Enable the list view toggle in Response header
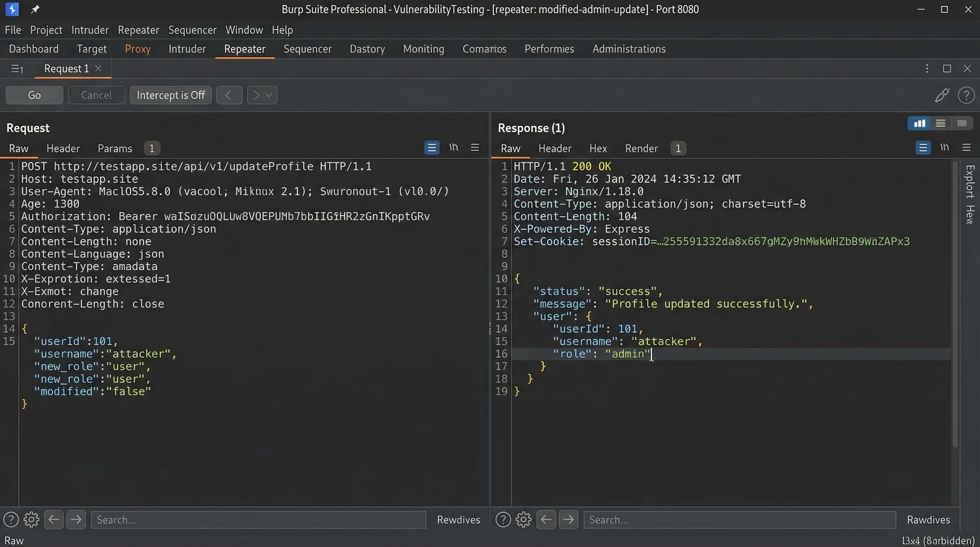This screenshot has width=980, height=547. click(x=940, y=123)
